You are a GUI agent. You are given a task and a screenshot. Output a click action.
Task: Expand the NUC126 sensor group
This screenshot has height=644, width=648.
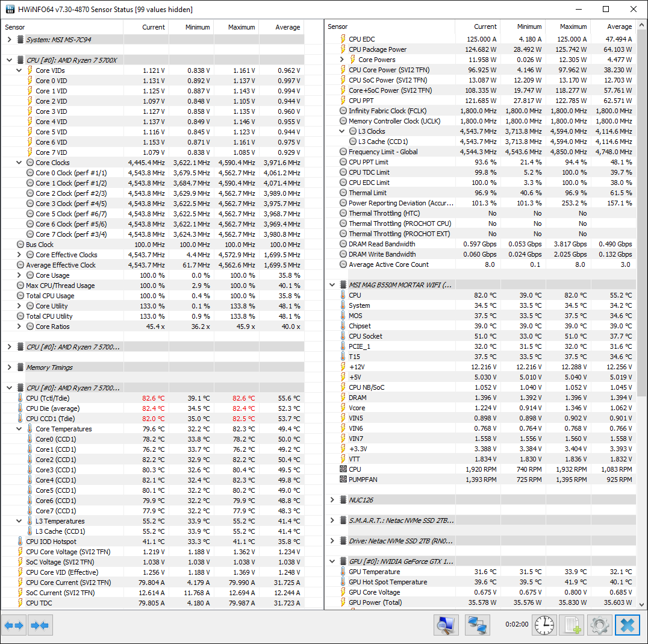point(332,500)
